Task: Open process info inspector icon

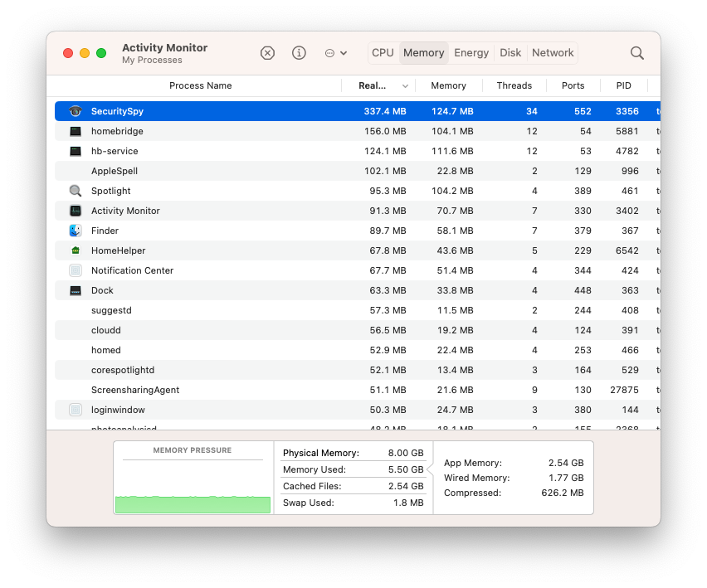Action: [x=299, y=53]
